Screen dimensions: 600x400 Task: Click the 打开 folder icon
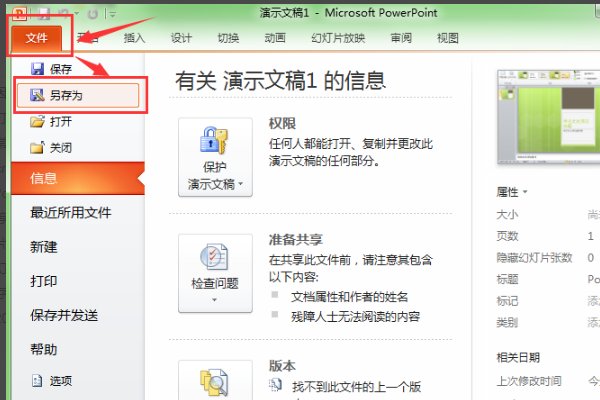(x=38, y=122)
